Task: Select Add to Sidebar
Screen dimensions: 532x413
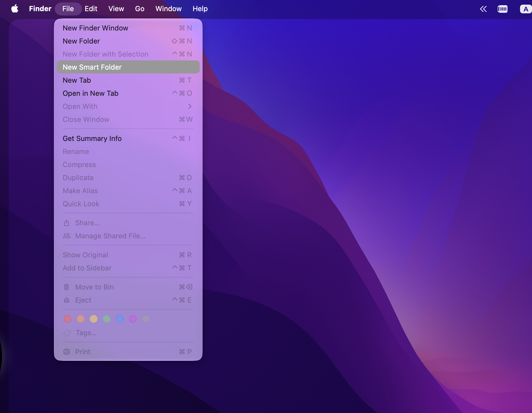Action: tap(128, 268)
